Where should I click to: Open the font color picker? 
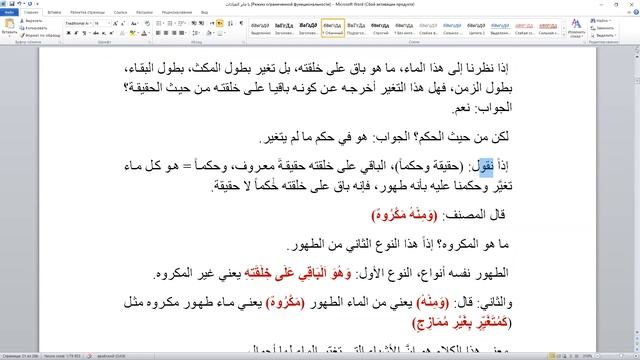[x=149, y=33]
